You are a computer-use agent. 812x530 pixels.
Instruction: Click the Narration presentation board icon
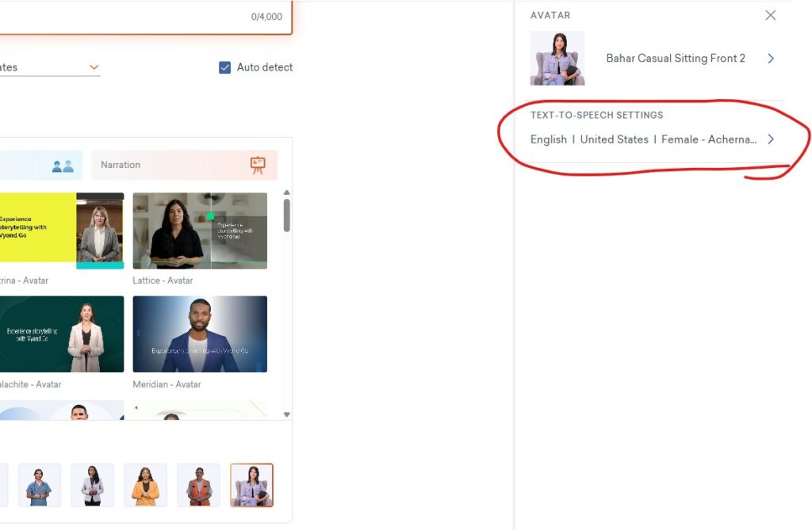[x=258, y=165]
